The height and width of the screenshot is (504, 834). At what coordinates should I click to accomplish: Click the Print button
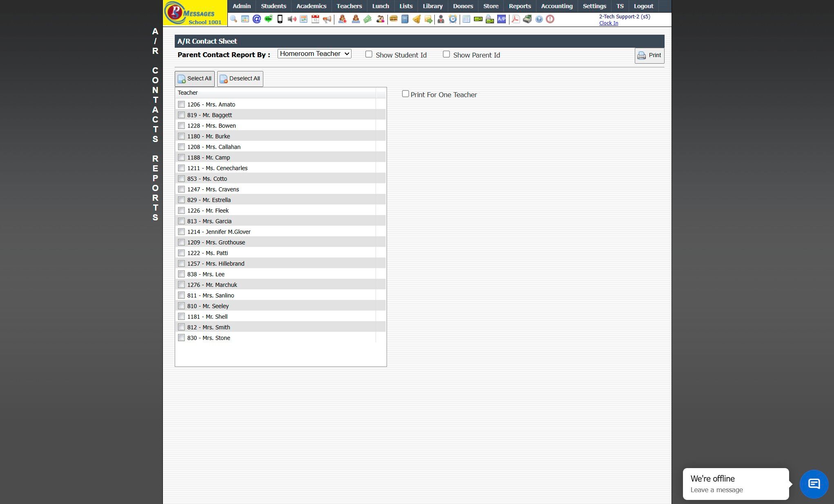click(x=649, y=56)
